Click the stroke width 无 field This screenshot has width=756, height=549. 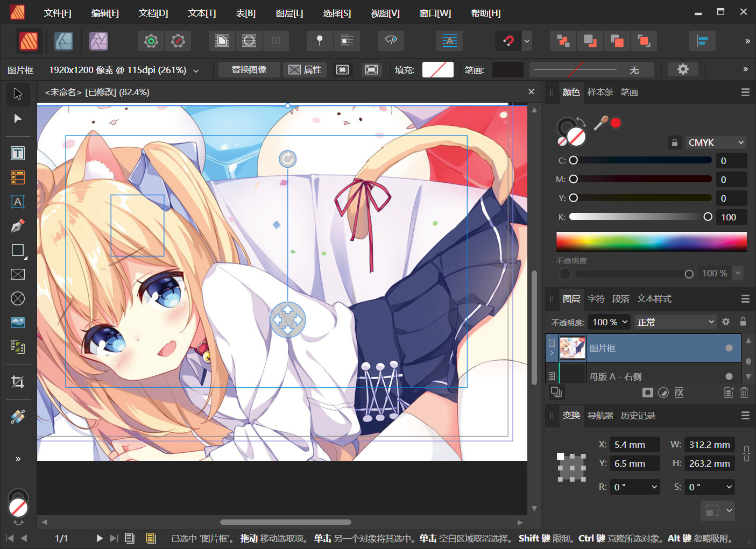pos(592,69)
